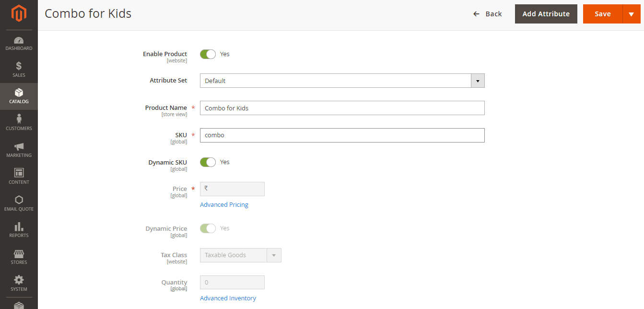This screenshot has height=309, width=644.
Task: Open the Customers person icon
Action: pyautogui.click(x=19, y=119)
